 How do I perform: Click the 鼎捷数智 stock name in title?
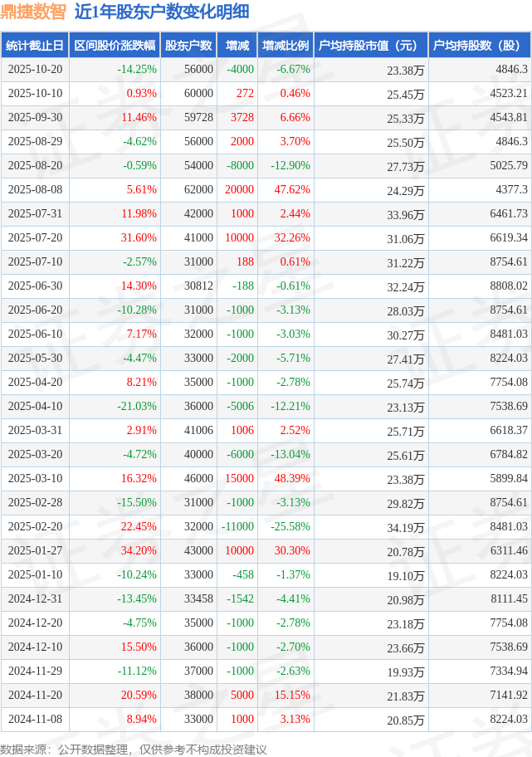coord(32,12)
